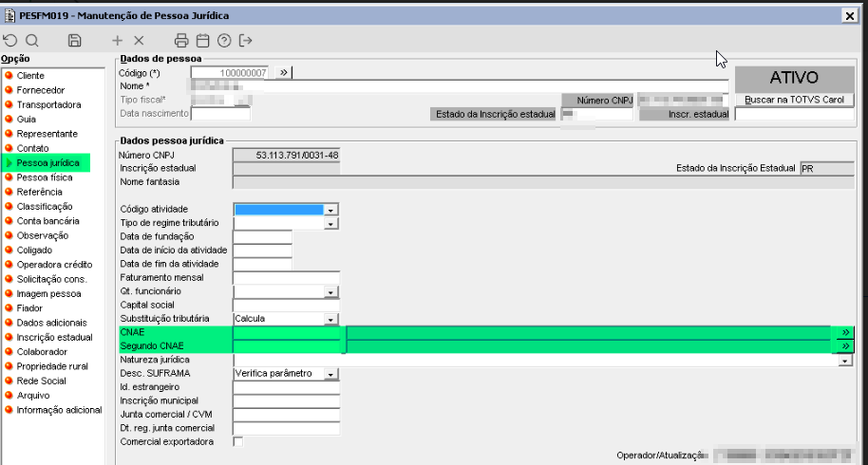The width and height of the screenshot is (868, 465).
Task: Open the Solicitação cons. option
Action: 51,279
